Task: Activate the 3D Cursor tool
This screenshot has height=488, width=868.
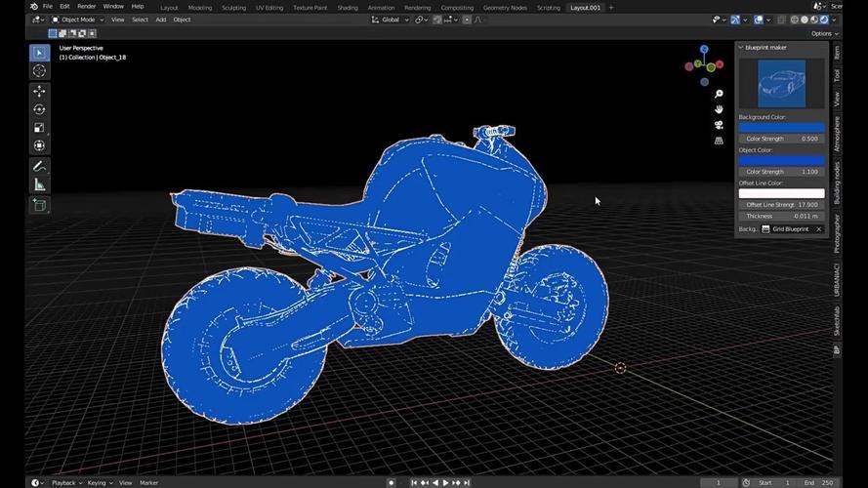Action: [39, 71]
